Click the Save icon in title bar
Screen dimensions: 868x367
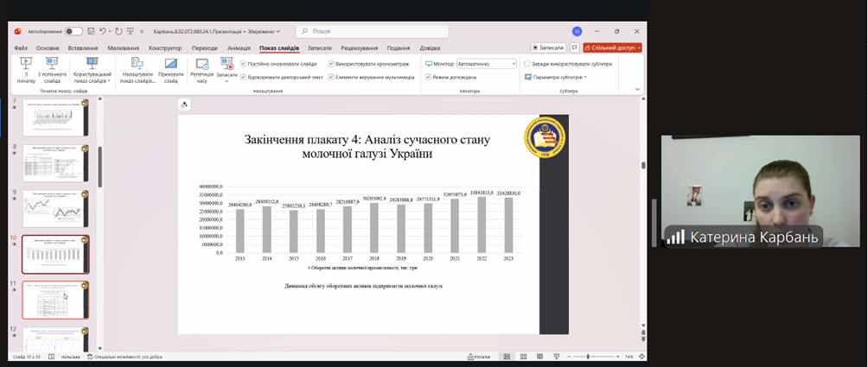point(91,31)
